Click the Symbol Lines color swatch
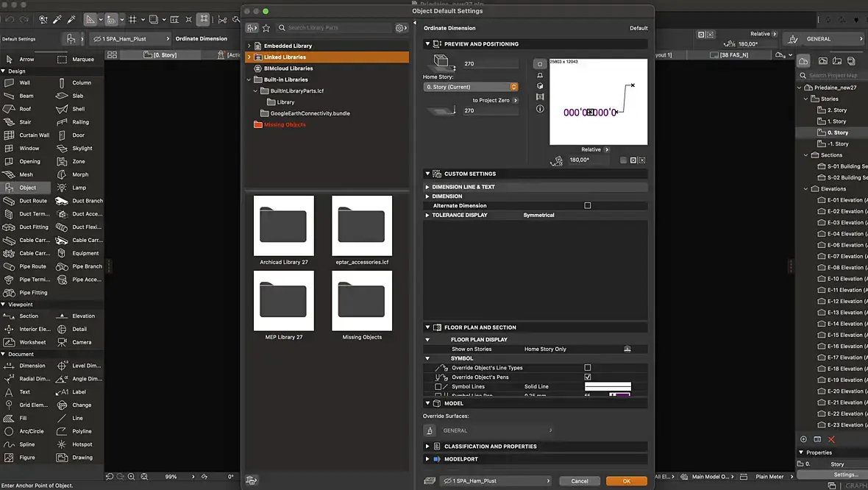Viewport: 868px width, 490px height. click(608, 386)
